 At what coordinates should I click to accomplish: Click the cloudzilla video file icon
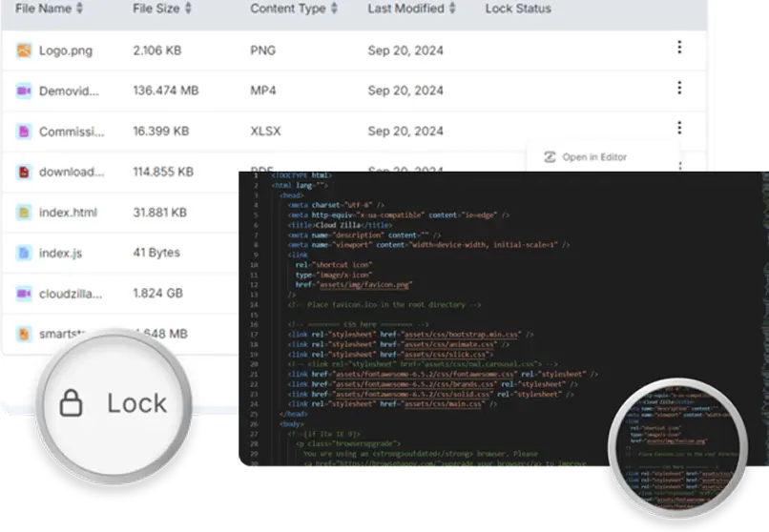(x=24, y=294)
